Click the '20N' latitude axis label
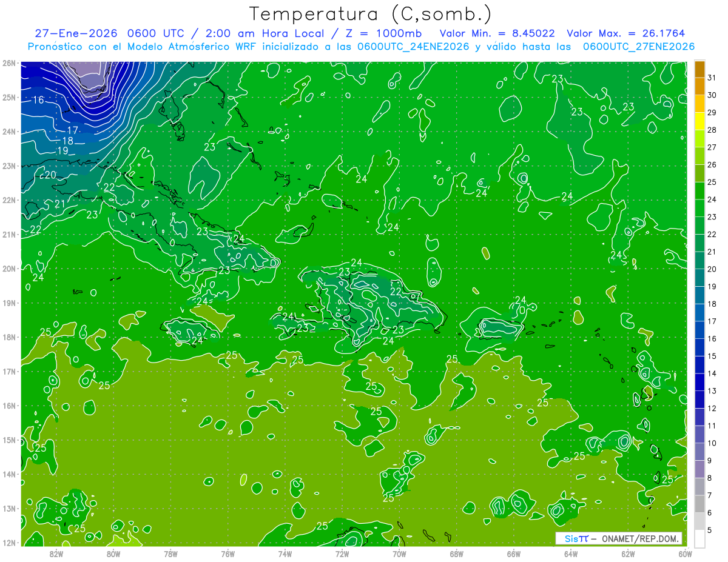The image size is (728, 562). coord(8,269)
